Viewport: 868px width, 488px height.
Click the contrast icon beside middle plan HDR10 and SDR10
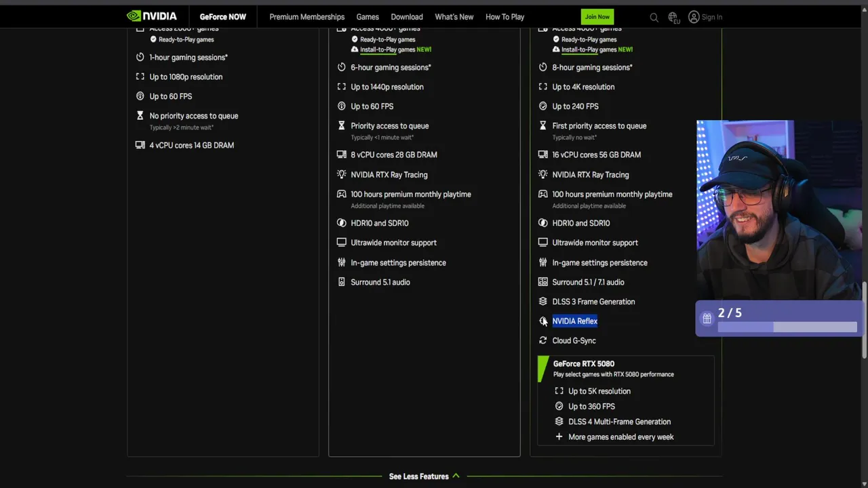[341, 223]
